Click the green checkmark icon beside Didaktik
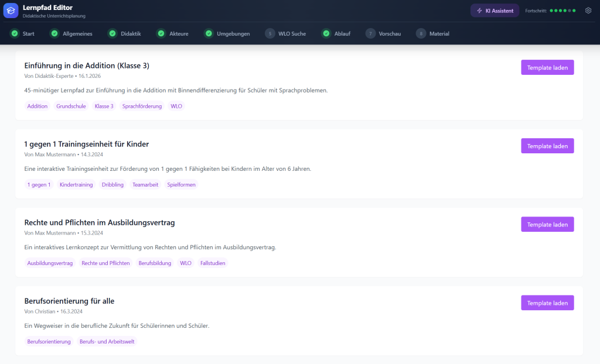This screenshot has height=364, width=600. (112, 33)
